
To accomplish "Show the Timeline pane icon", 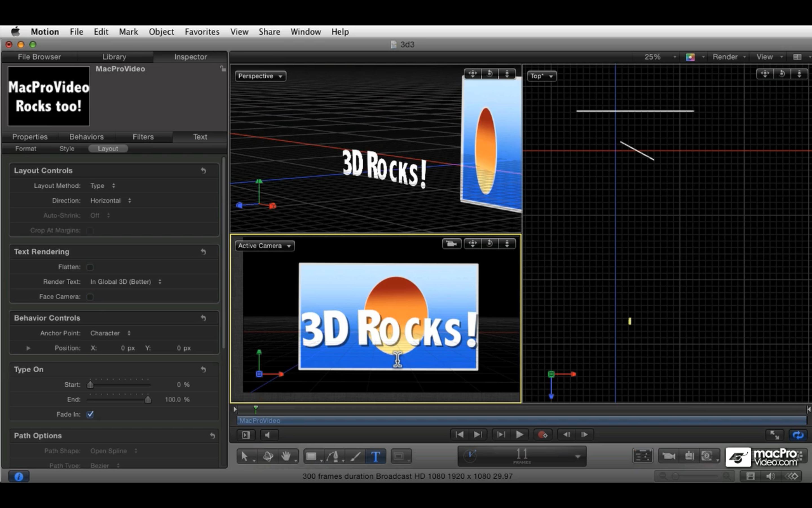I will [x=751, y=476].
